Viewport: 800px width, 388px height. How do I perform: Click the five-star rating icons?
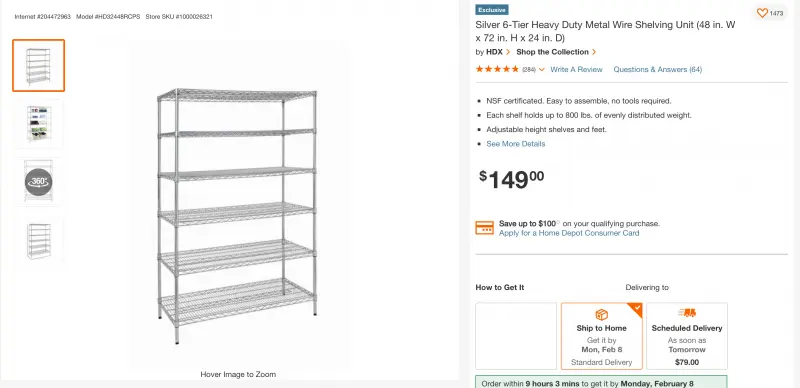497,69
